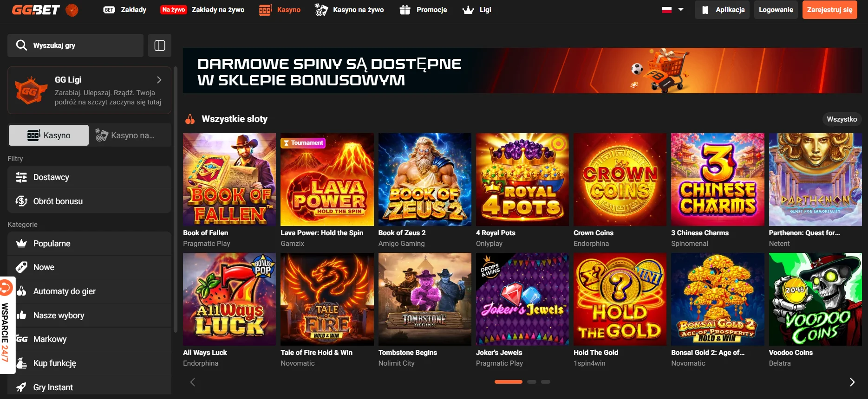868x399 pixels.
Task: Select the second carousel page indicator
Action: [532, 382]
